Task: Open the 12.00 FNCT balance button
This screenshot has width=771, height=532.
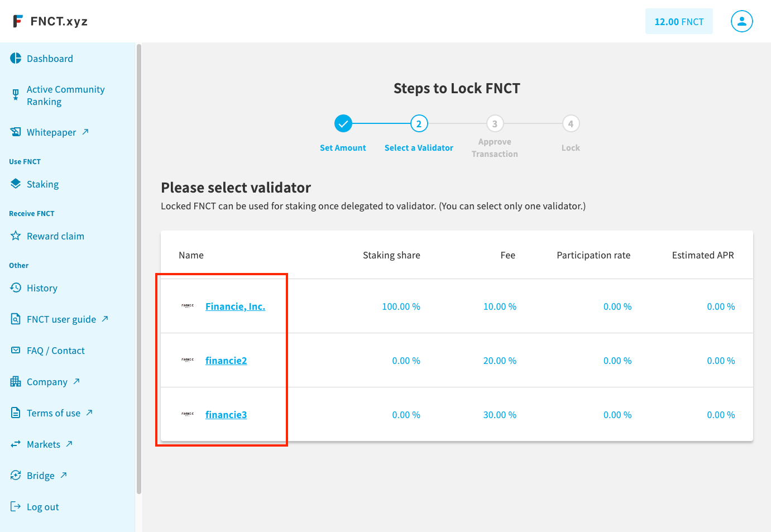Action: (679, 21)
